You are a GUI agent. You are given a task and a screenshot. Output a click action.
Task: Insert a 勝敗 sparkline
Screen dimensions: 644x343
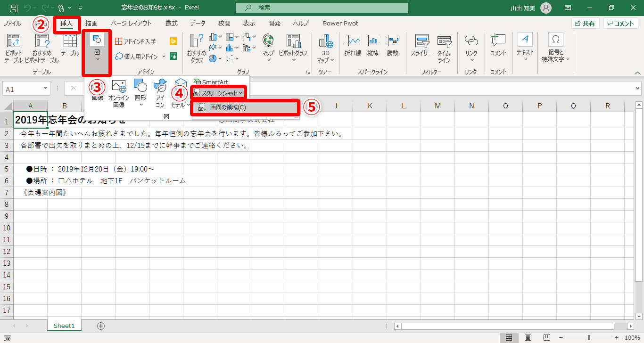(x=393, y=45)
